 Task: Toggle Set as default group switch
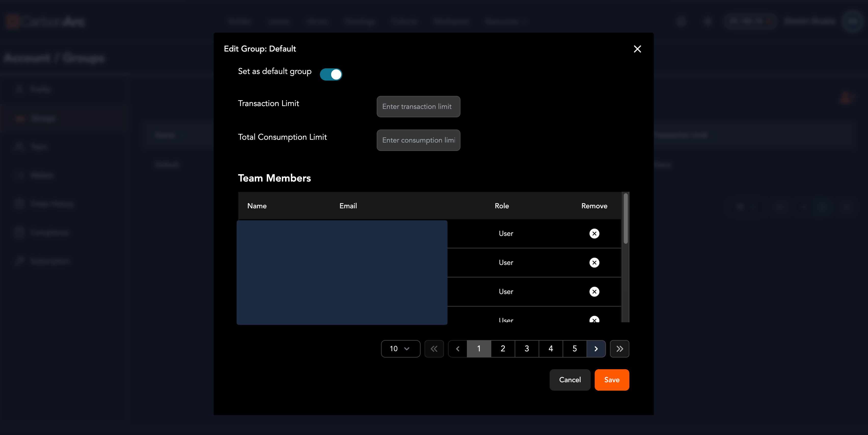pos(331,74)
